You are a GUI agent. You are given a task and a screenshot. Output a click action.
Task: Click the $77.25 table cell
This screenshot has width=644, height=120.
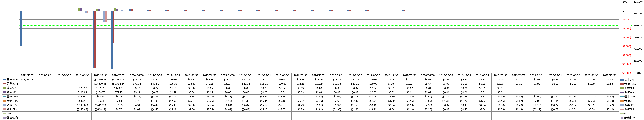pyautogui.click(x=119, y=92)
